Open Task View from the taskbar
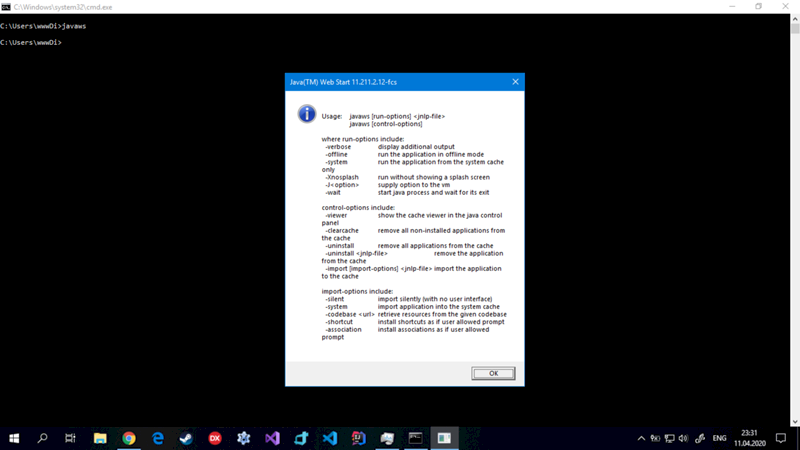800x450 pixels. 70,438
